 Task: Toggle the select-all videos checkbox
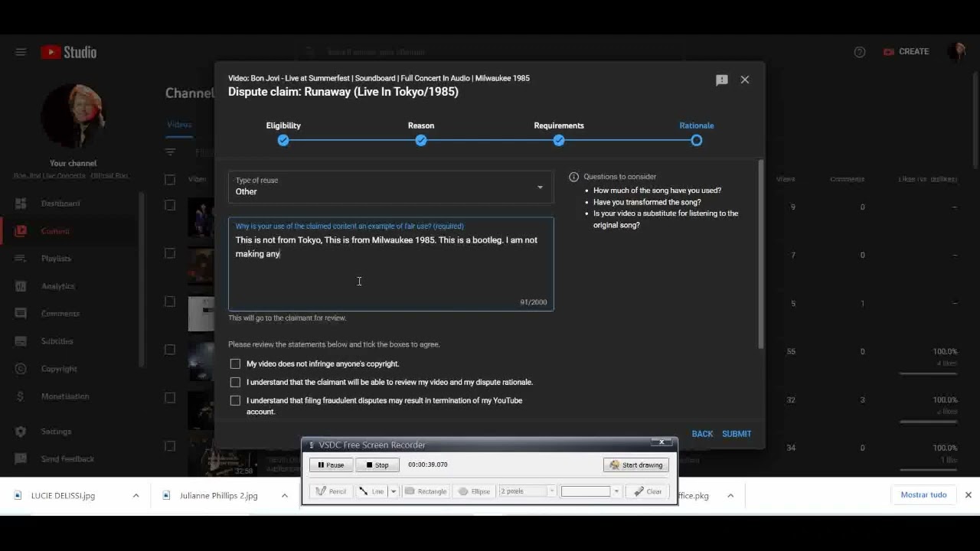click(x=170, y=180)
